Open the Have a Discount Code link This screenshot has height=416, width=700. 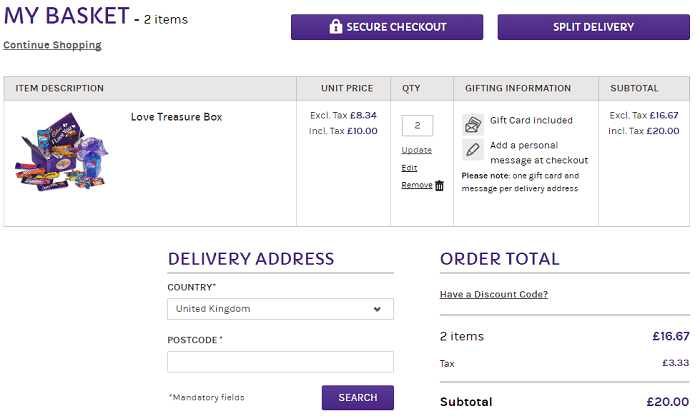point(494,294)
